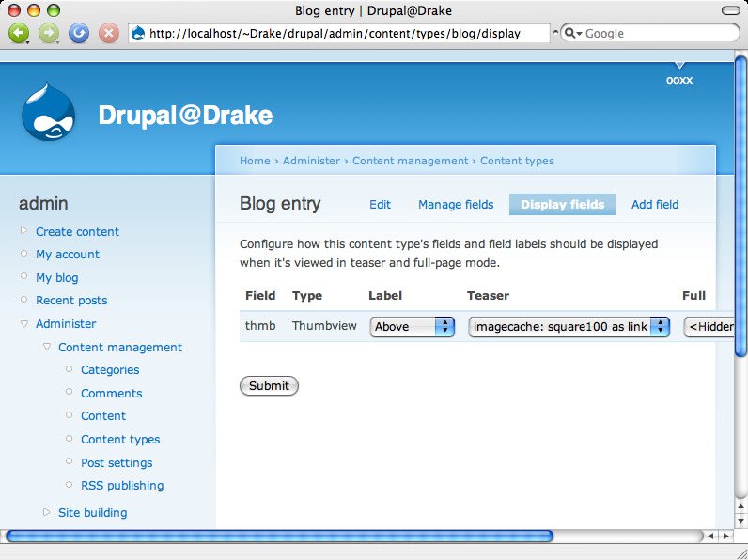
Task: Click the green browser back arrow
Action: [19, 34]
